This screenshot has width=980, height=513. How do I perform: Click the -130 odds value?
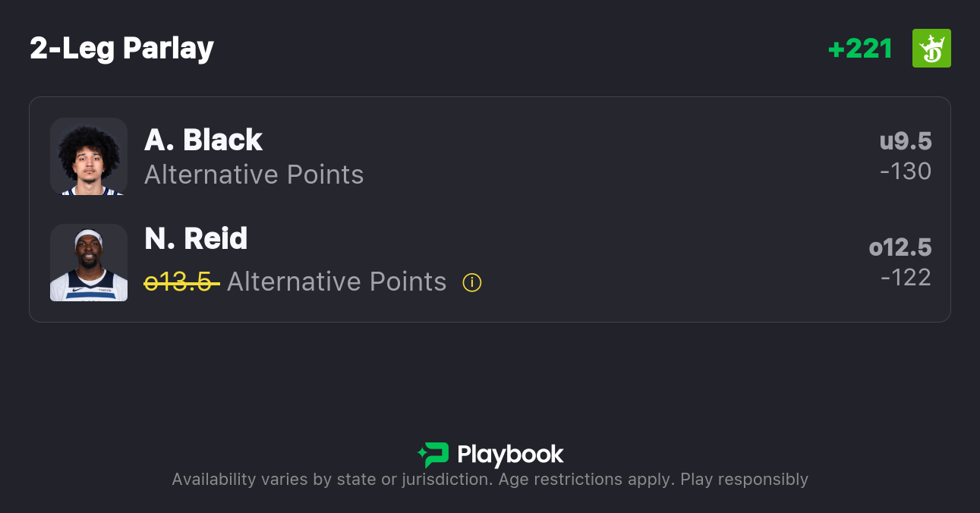[905, 172]
